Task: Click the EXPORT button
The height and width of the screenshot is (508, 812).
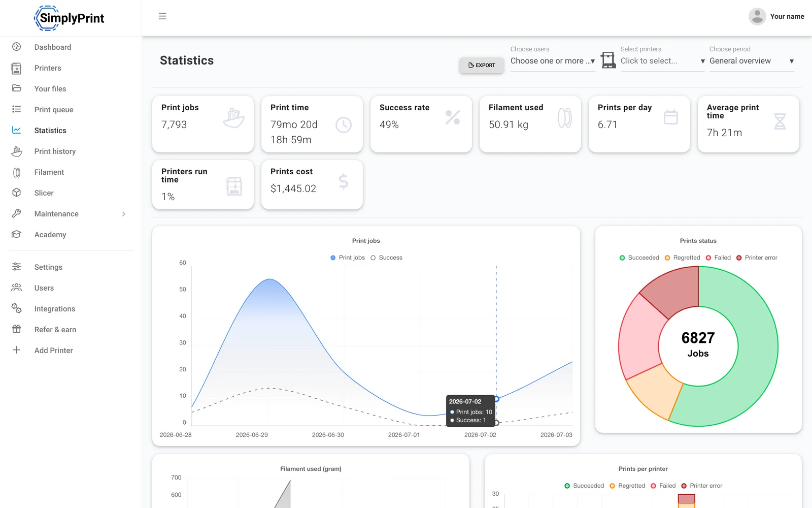Action: click(x=482, y=65)
